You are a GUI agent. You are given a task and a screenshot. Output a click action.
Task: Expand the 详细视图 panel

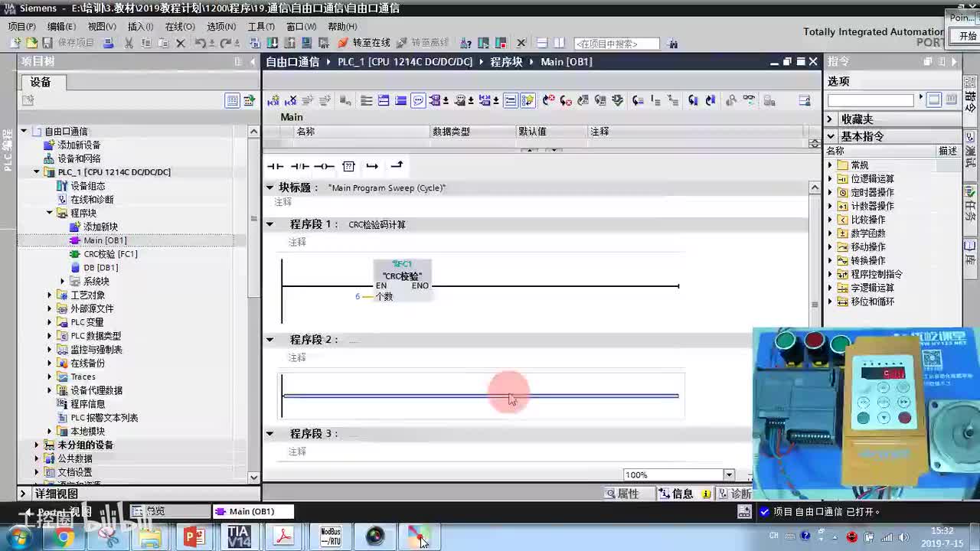click(23, 494)
